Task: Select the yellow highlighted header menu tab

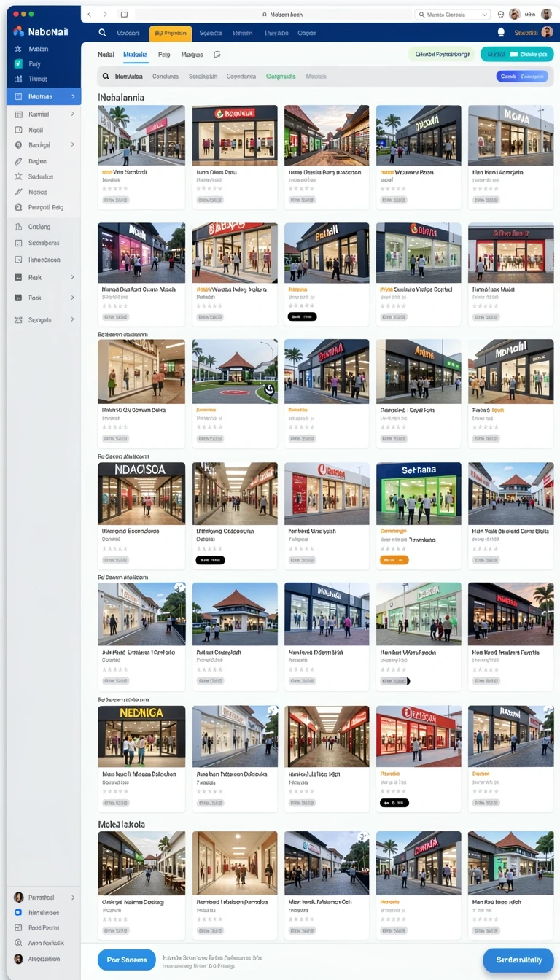Action: coord(171,33)
